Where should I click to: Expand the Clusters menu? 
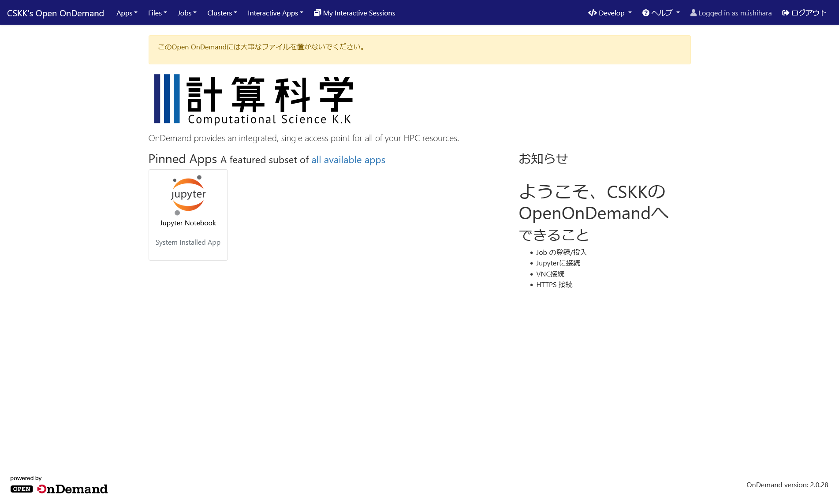pos(222,13)
